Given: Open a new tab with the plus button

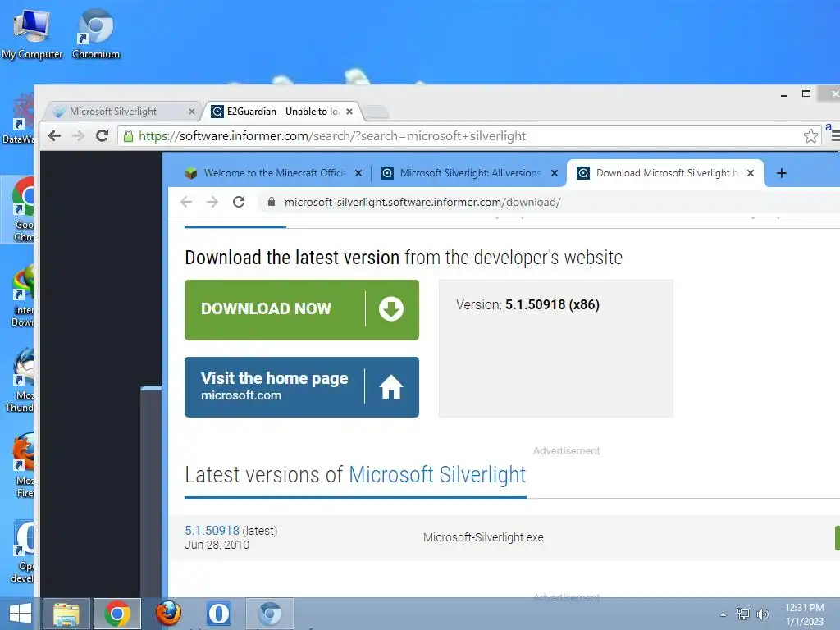Looking at the screenshot, I should 782,173.
